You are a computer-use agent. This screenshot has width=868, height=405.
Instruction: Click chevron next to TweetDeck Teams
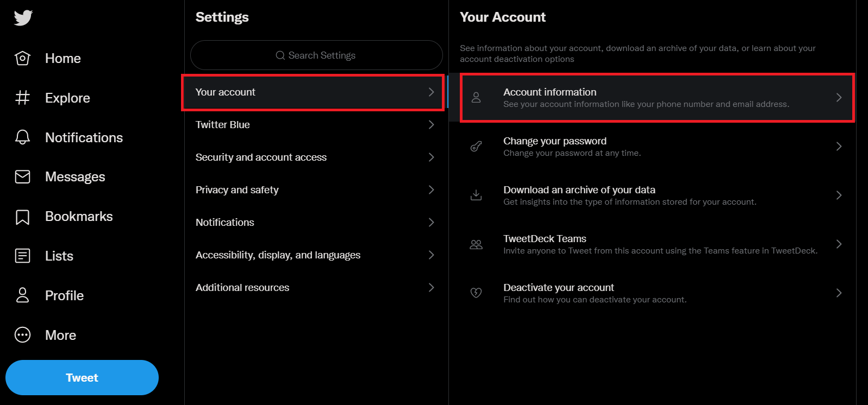pos(839,244)
